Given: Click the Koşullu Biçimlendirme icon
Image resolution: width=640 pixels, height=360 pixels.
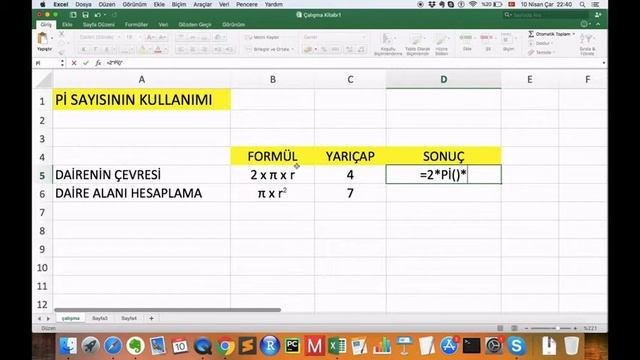Looking at the screenshot, I should pos(387,40).
